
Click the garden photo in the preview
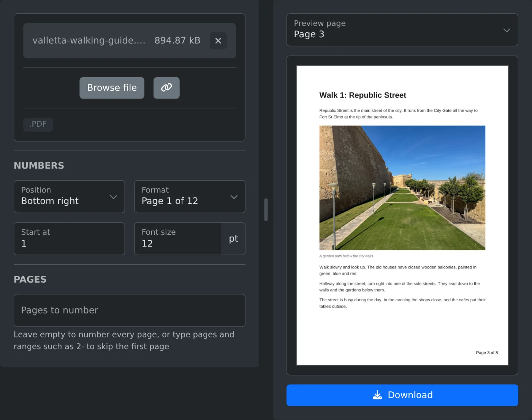[x=402, y=188]
